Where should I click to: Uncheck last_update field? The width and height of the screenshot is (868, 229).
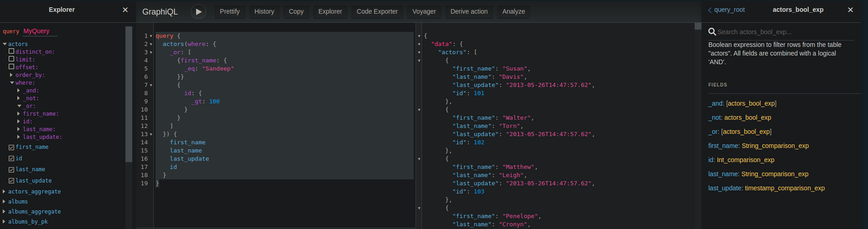click(11, 181)
